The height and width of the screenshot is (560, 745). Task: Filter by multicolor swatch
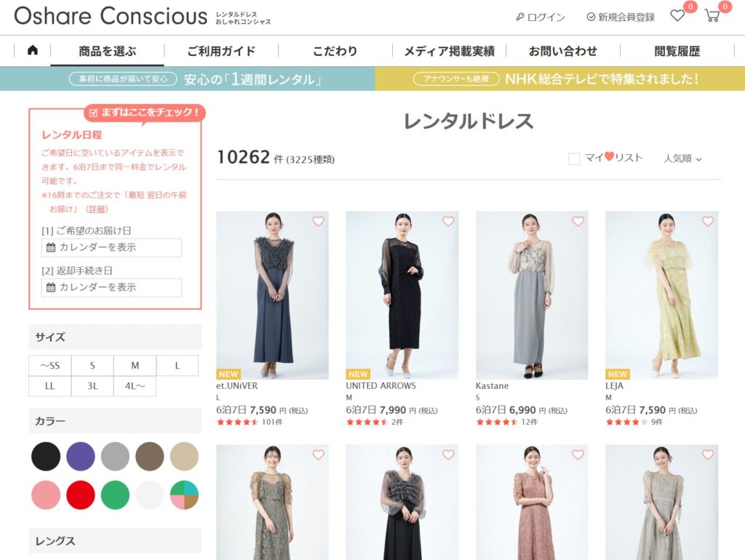[184, 495]
